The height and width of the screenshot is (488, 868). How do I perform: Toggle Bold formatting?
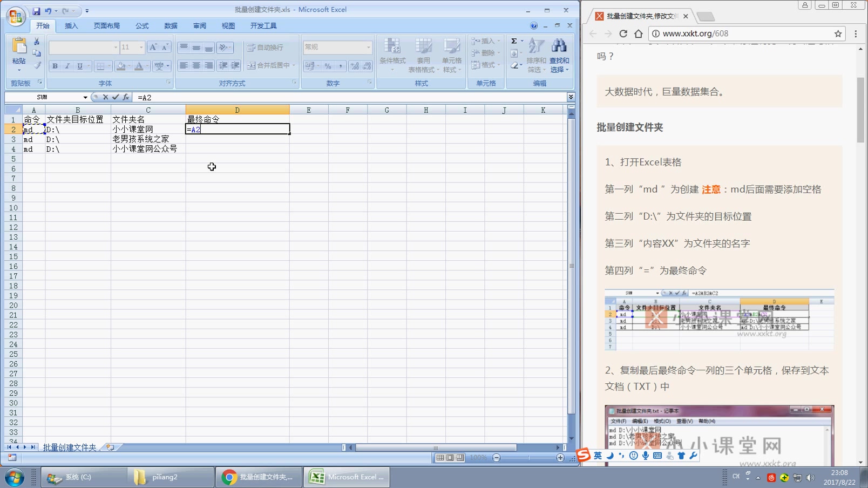point(55,66)
